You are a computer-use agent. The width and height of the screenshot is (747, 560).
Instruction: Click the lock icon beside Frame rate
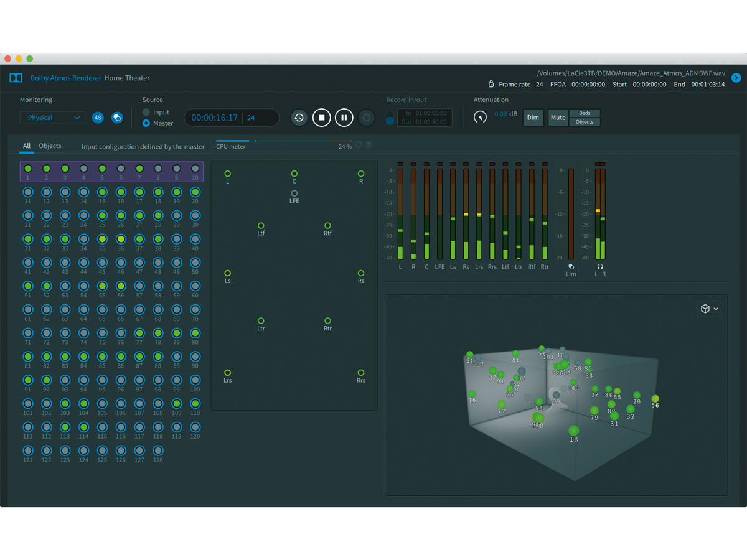tap(491, 84)
